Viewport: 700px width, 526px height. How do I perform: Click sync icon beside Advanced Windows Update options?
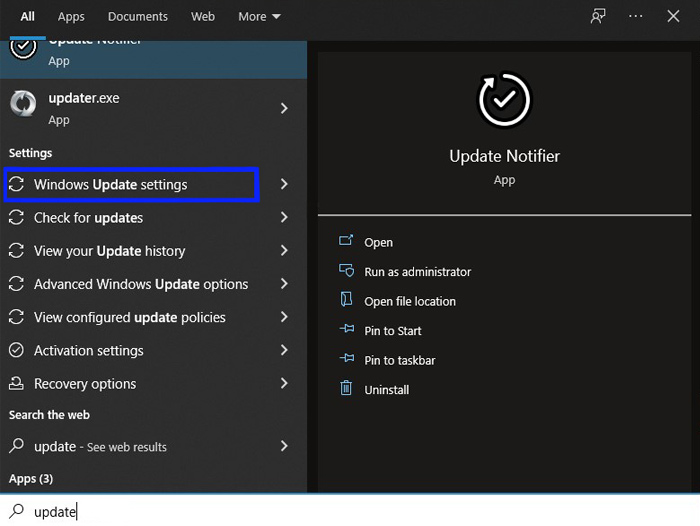[x=17, y=284]
